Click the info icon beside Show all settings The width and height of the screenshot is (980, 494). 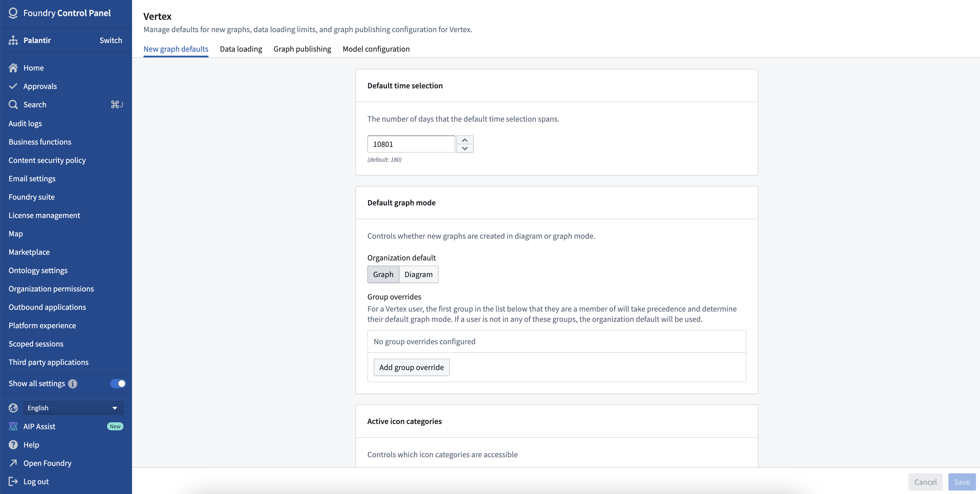pyautogui.click(x=73, y=384)
